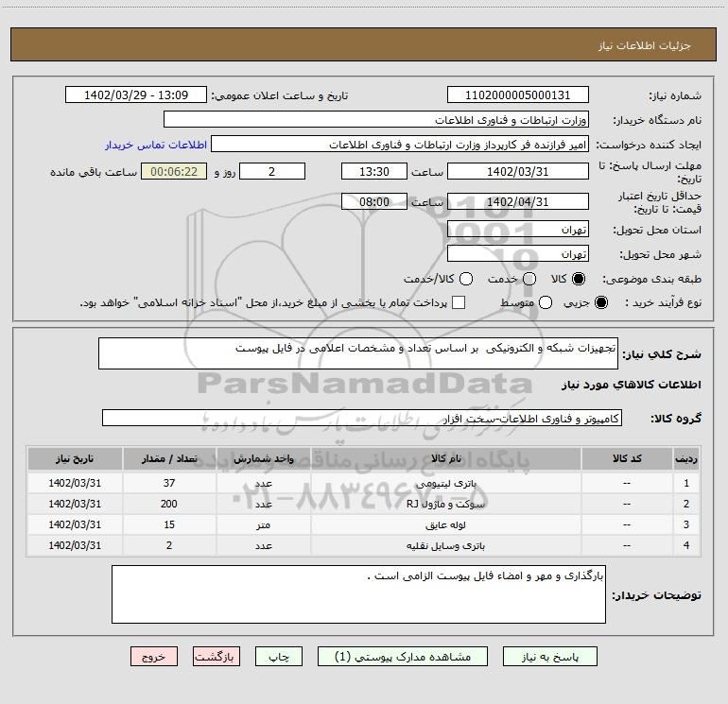This screenshot has height=704, width=728.
Task: Click the توضیحات خریدار text area
Action: pos(358,594)
